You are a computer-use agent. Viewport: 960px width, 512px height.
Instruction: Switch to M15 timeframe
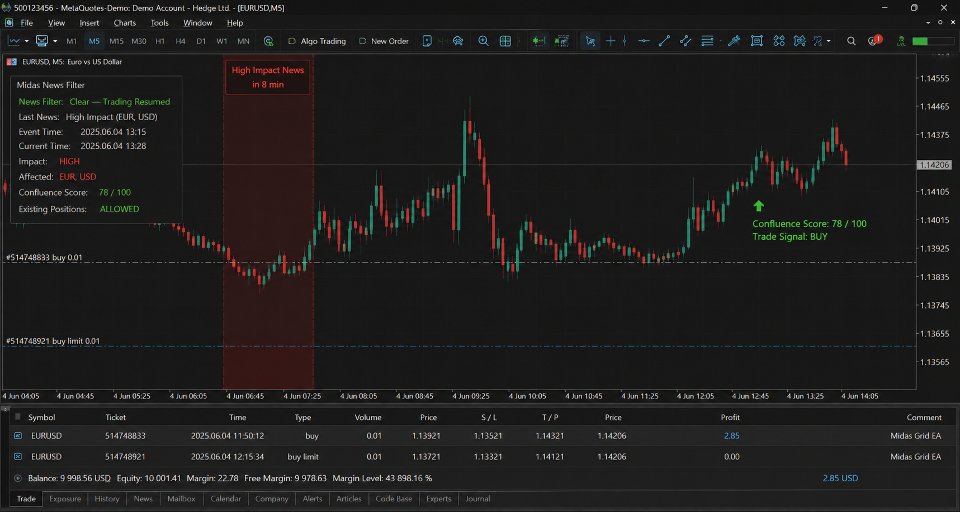tap(116, 41)
